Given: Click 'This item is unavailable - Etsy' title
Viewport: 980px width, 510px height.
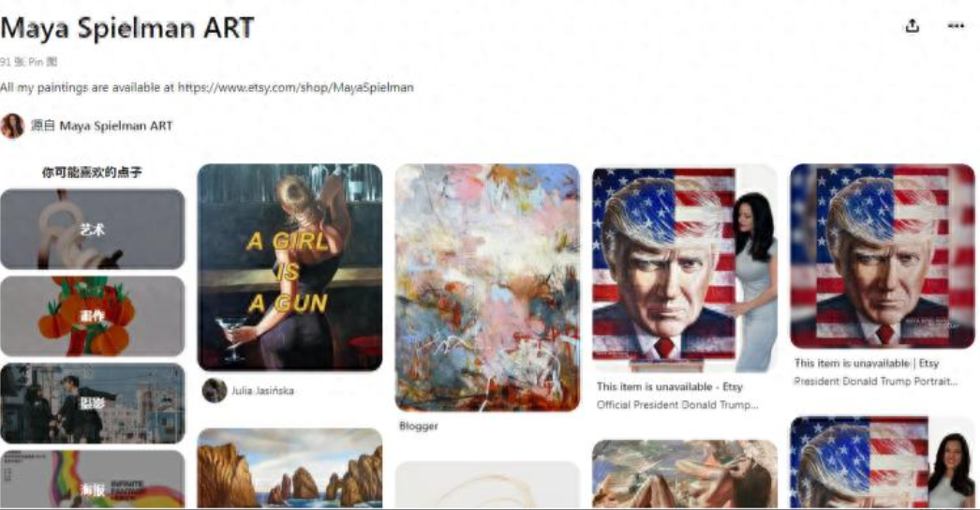Looking at the screenshot, I should [669, 387].
